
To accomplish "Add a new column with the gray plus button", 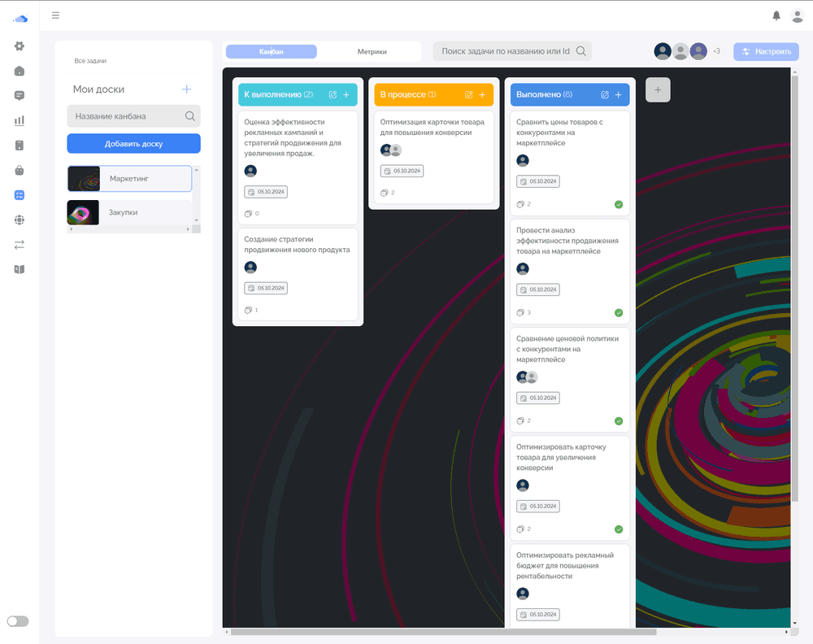I will pos(658,89).
